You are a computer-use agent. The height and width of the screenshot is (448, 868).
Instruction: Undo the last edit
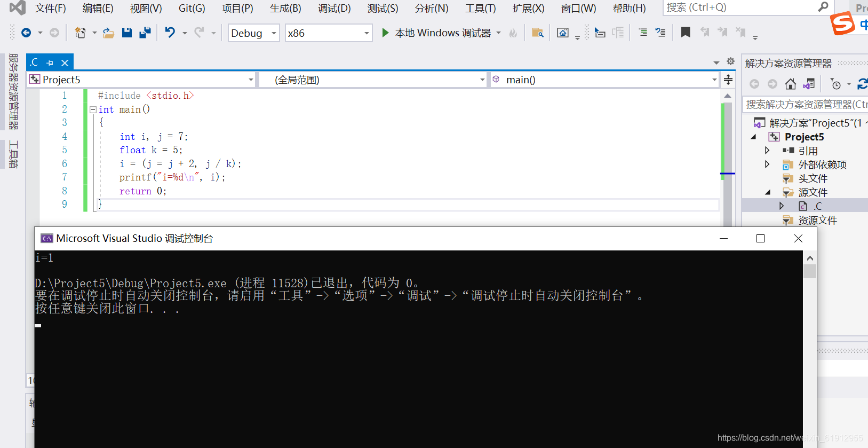pos(170,33)
